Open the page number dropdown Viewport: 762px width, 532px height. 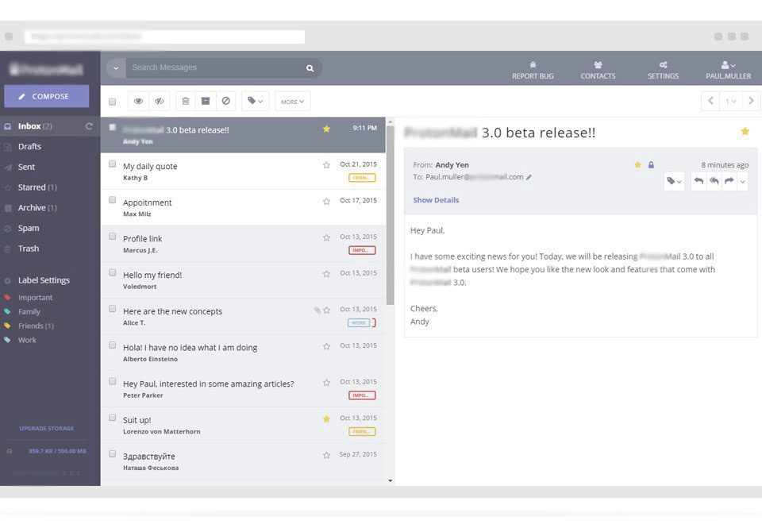[730, 101]
